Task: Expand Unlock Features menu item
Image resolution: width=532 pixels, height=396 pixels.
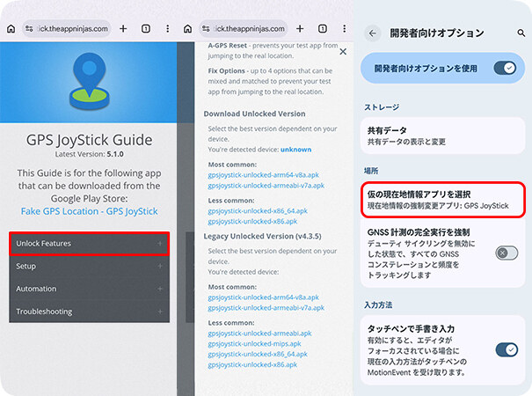Action: 89,244
